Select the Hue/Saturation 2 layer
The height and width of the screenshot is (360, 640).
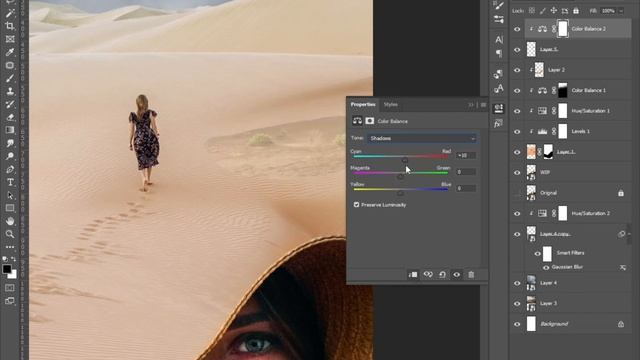pos(571,213)
